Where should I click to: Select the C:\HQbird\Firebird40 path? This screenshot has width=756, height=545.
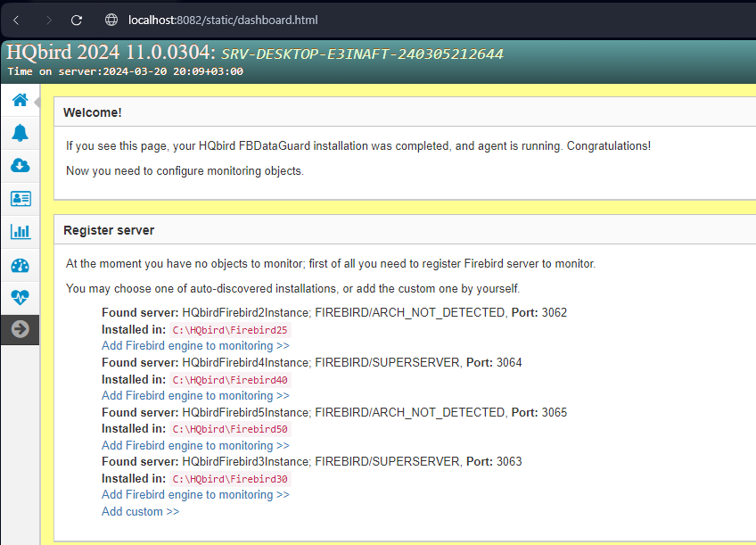pyautogui.click(x=230, y=380)
